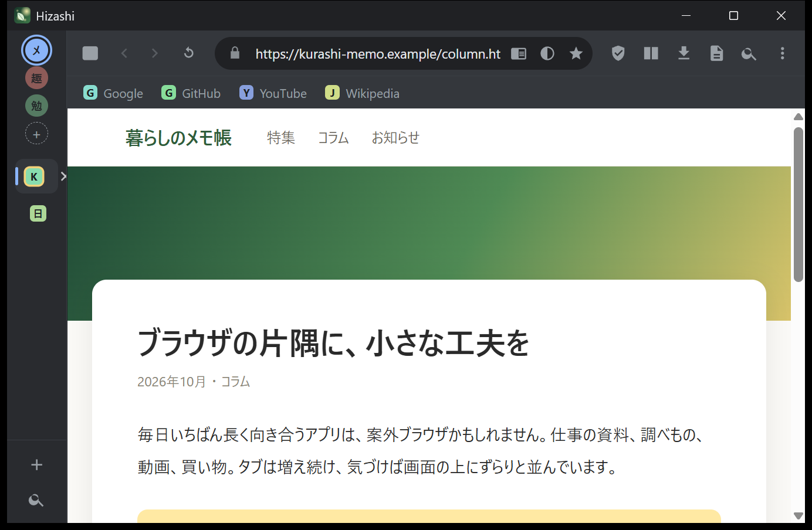This screenshot has height=530, width=812.
Task: Open the shield protection icon
Action: [x=618, y=53]
